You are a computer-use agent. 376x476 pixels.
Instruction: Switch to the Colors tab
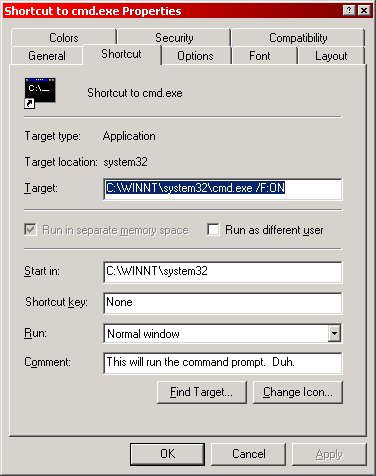(x=63, y=37)
